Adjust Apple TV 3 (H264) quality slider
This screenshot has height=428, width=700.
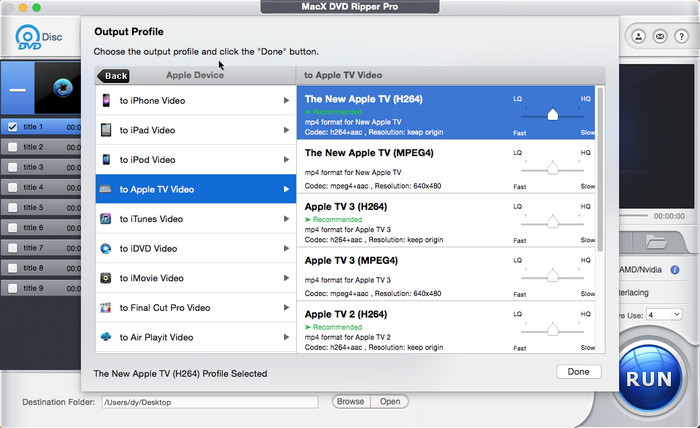click(x=553, y=223)
